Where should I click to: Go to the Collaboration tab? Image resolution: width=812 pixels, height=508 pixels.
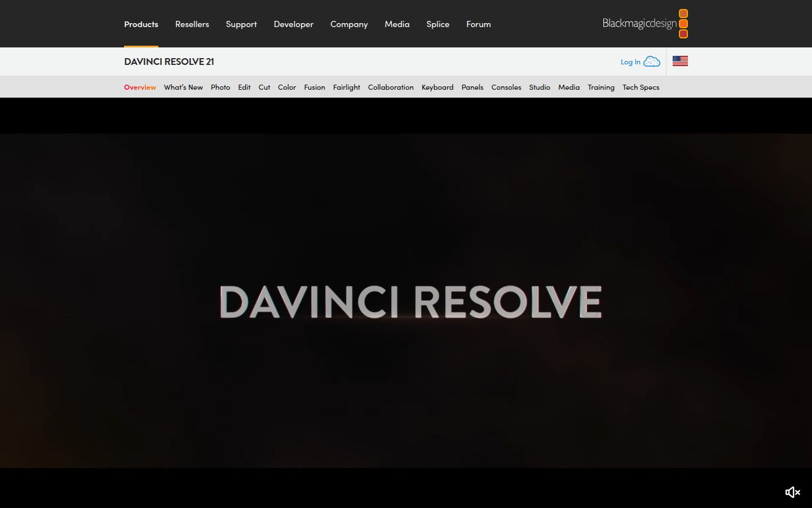pyautogui.click(x=391, y=87)
